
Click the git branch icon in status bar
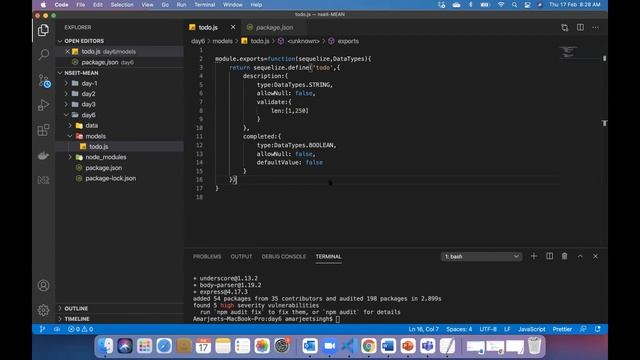42,329
